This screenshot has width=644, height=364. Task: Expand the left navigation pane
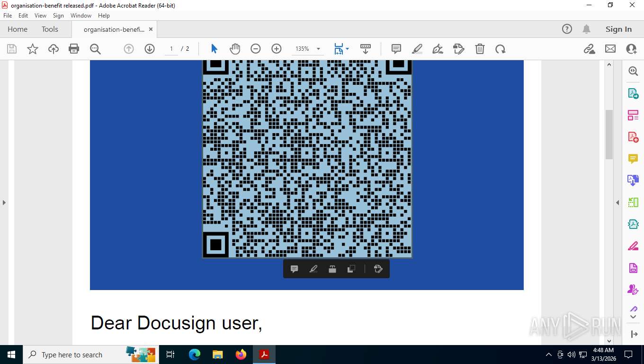pos(4,202)
